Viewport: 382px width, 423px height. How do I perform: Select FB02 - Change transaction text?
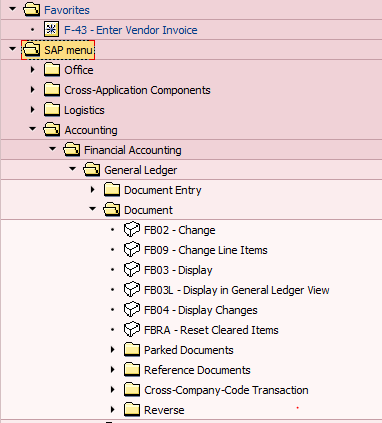[x=180, y=230]
